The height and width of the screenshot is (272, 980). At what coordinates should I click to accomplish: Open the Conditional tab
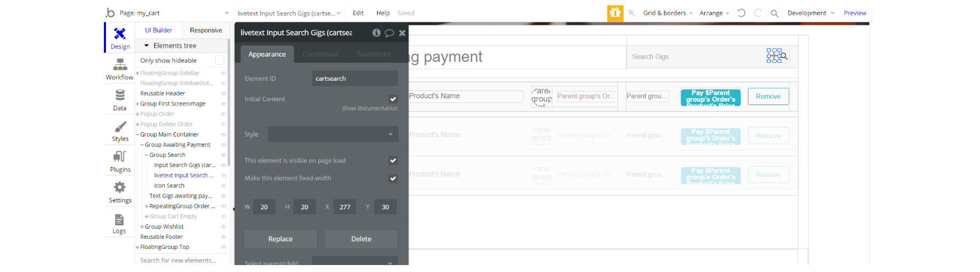(320, 54)
